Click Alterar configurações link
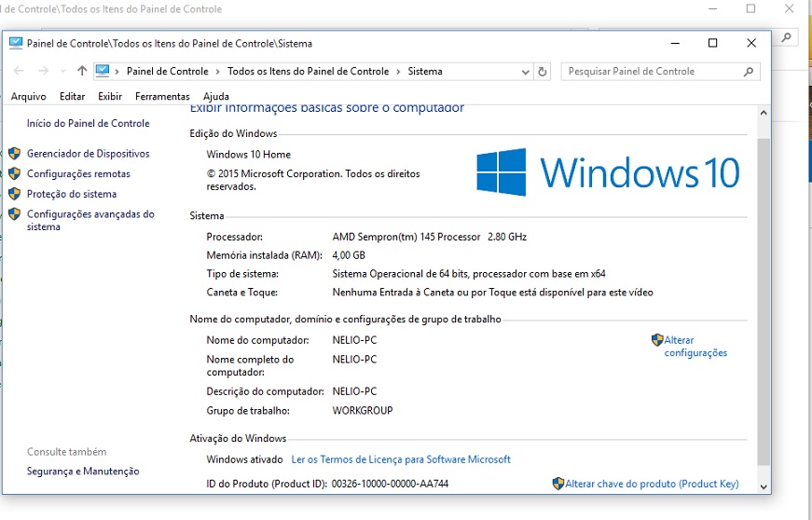 (x=695, y=346)
